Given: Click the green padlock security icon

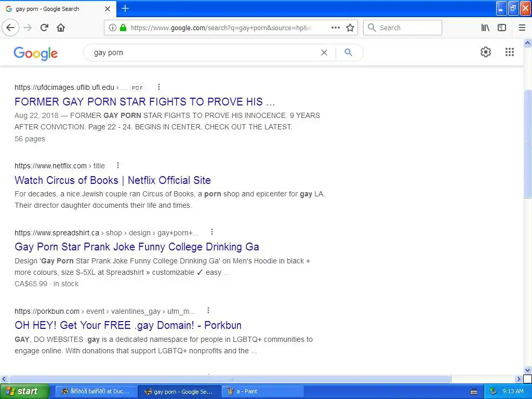Looking at the screenshot, I should click(x=123, y=28).
